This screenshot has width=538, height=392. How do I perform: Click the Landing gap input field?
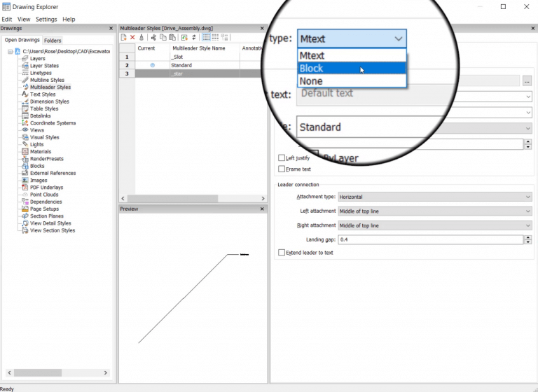click(431, 239)
